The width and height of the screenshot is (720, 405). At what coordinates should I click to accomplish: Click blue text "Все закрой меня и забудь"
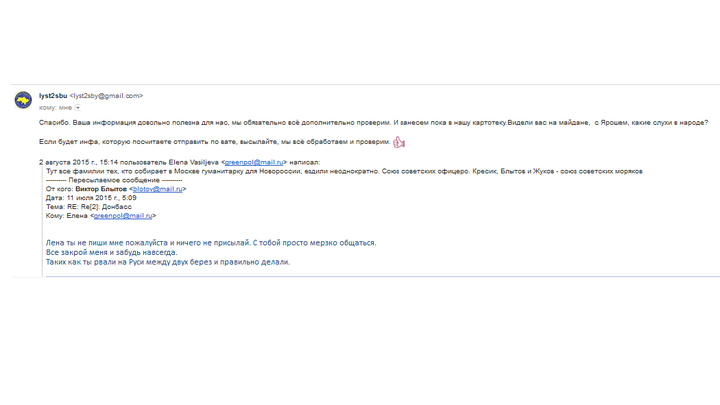tap(111, 253)
